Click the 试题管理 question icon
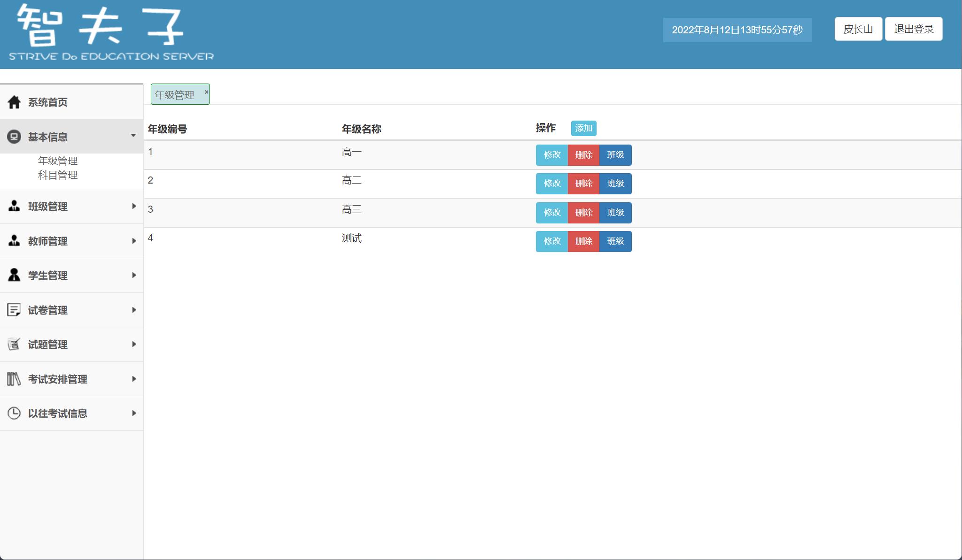 point(14,344)
